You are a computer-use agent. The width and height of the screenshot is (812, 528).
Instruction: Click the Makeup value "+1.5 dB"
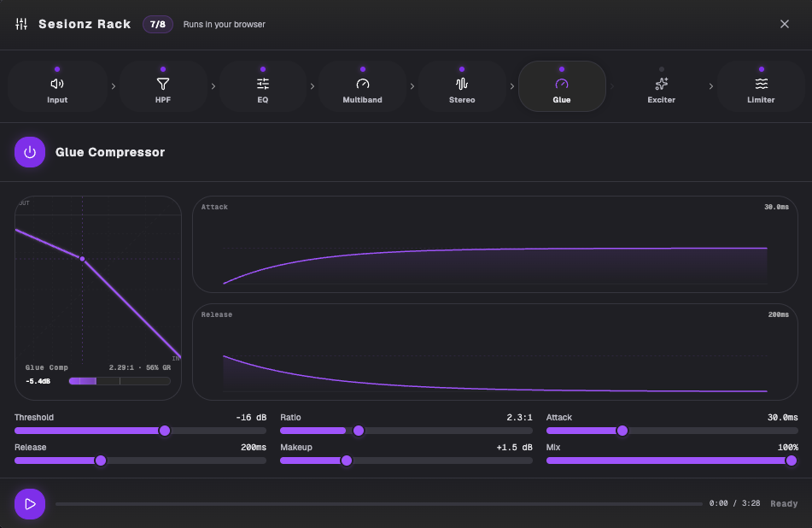click(514, 447)
